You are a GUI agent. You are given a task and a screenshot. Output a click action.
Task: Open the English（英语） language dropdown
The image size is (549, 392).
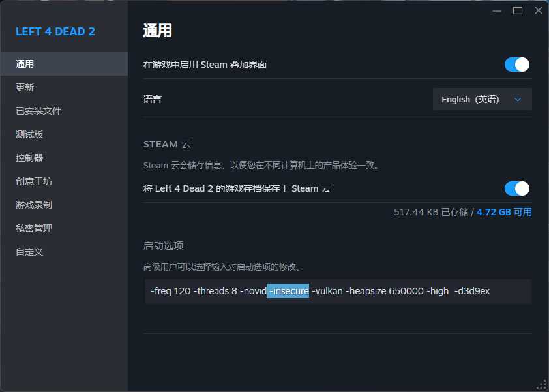click(482, 100)
